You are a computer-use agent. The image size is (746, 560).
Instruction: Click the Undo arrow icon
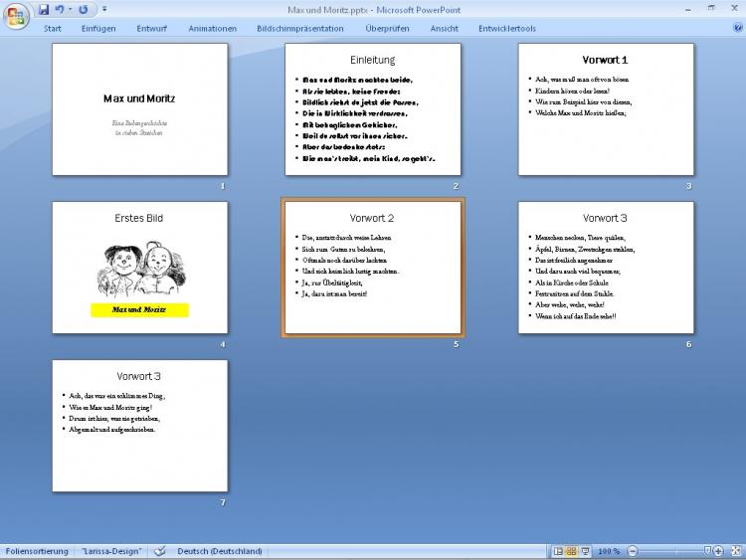(x=59, y=9)
